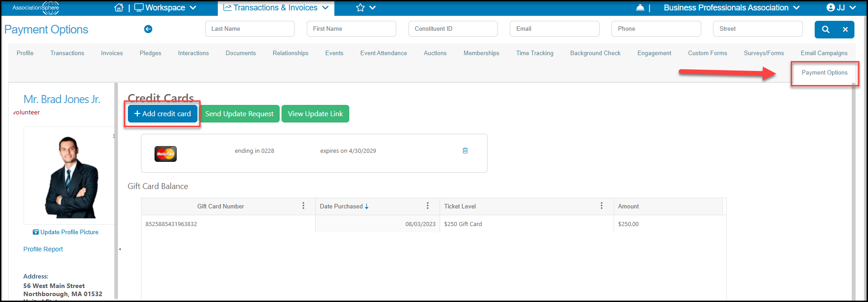
Task: Open the notification bell icon
Action: (x=640, y=8)
